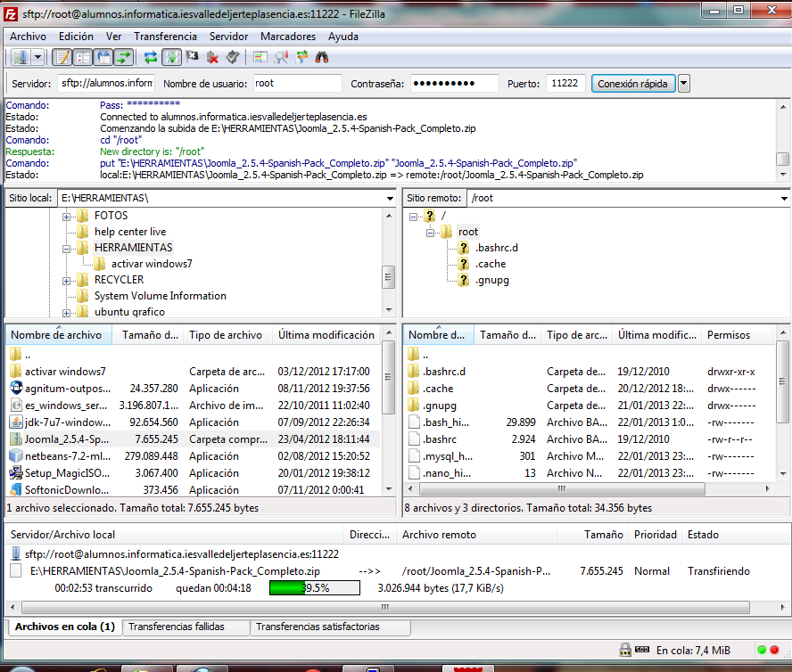Click the green transfer progress bar

(314, 588)
